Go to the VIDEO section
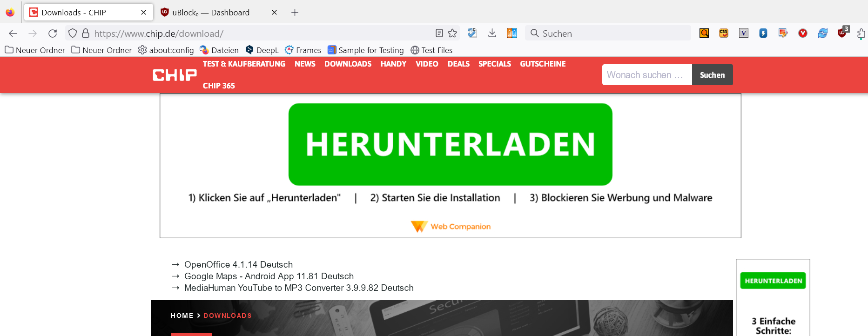The image size is (868, 336). pos(427,64)
